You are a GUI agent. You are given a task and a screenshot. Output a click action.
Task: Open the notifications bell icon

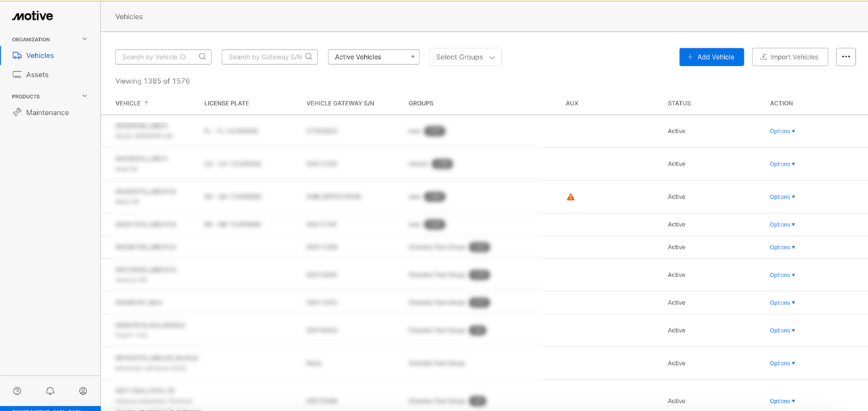point(50,391)
